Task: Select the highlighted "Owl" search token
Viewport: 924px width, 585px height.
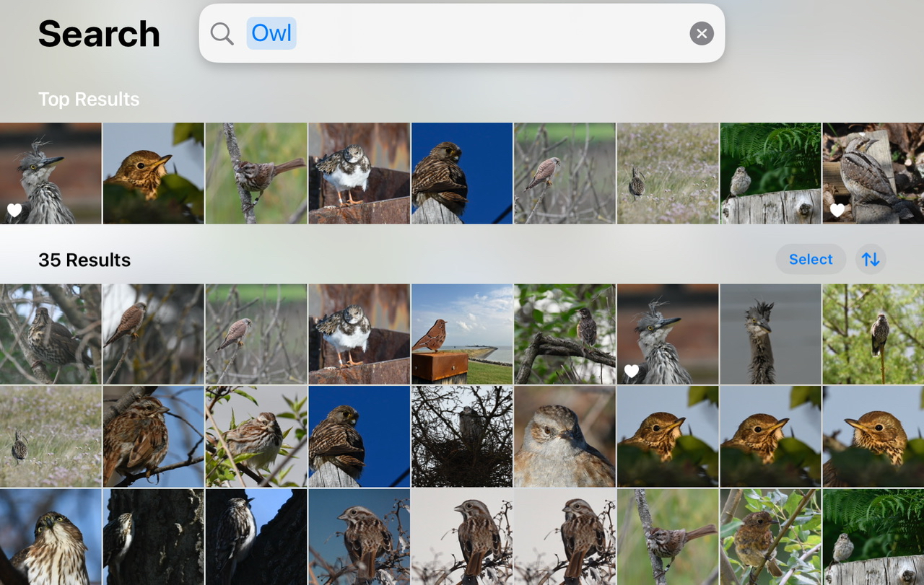Action: pos(271,33)
